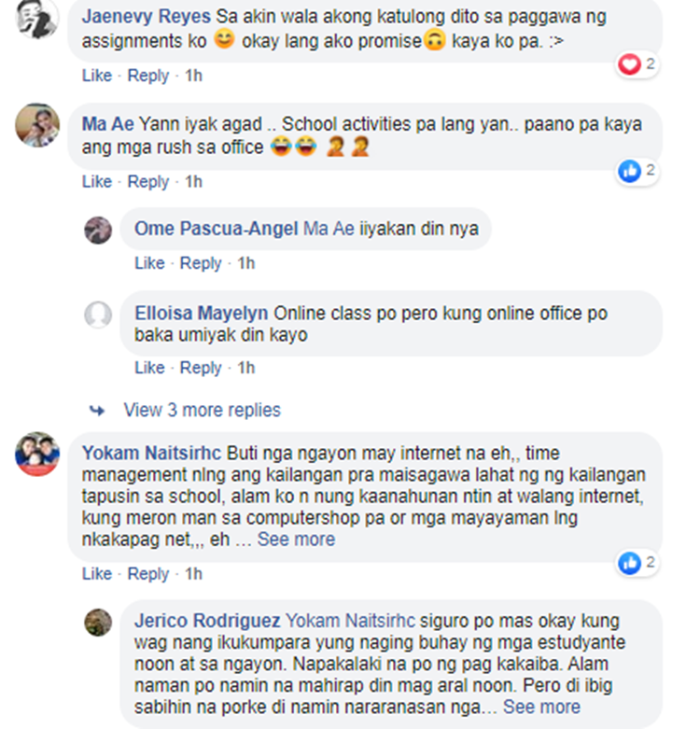The width and height of the screenshot is (700, 729).
Task: Like Jaenevy Reyes's comment
Action: pos(97,76)
